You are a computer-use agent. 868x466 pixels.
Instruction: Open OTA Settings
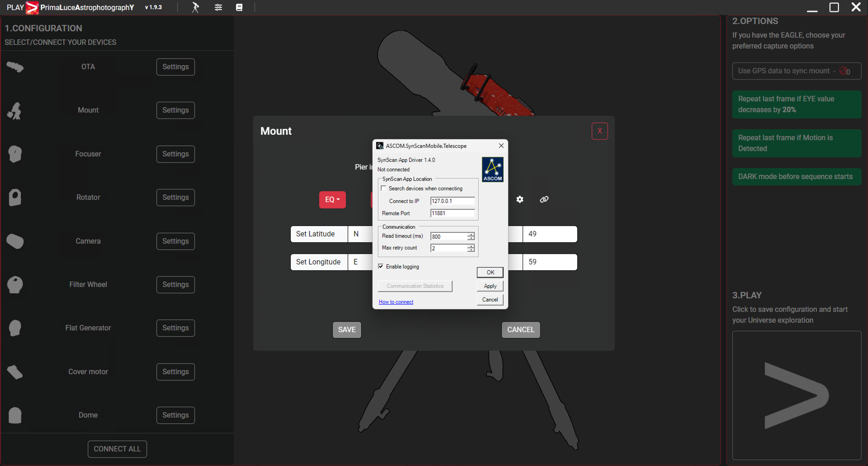[x=175, y=67]
